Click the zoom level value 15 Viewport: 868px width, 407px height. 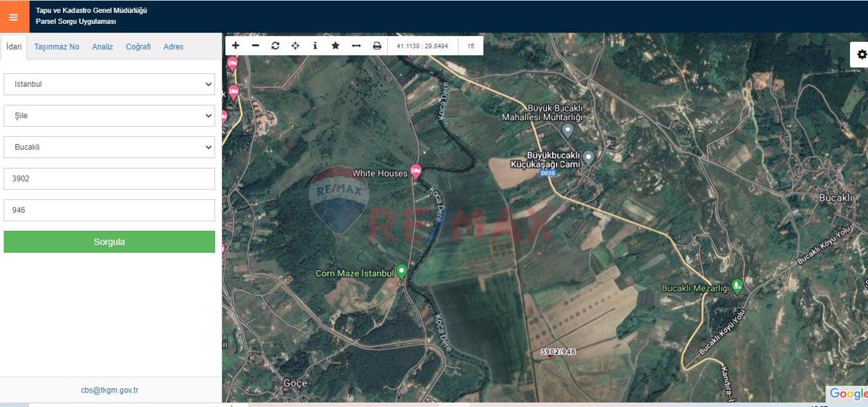[471, 46]
